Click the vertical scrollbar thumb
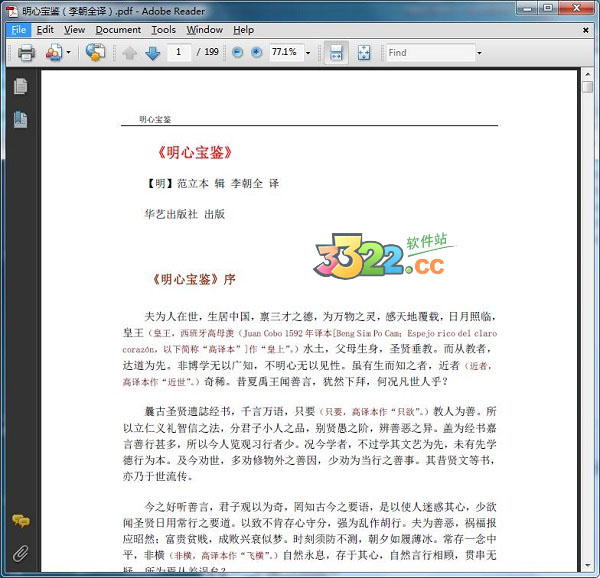 coord(588,86)
